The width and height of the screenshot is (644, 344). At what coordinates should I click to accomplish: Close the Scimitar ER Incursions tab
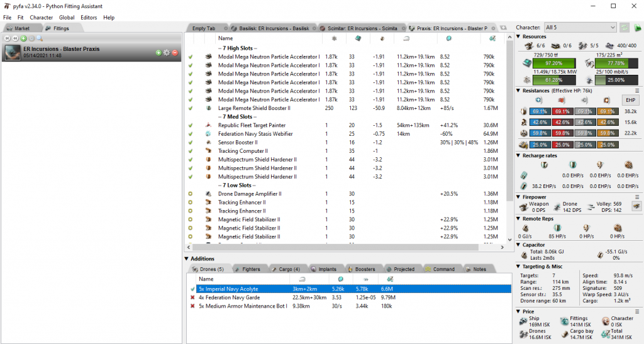[403, 28]
